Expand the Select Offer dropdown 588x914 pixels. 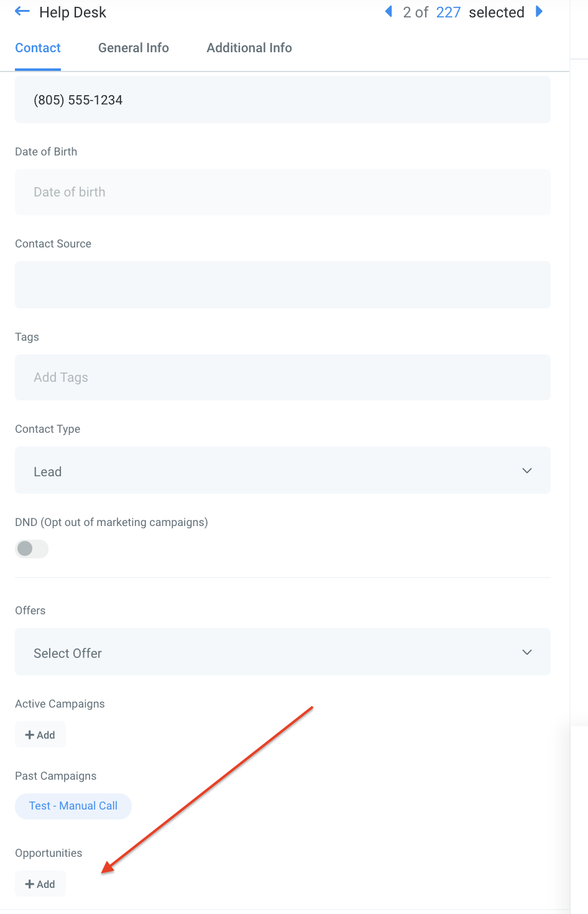(x=282, y=652)
